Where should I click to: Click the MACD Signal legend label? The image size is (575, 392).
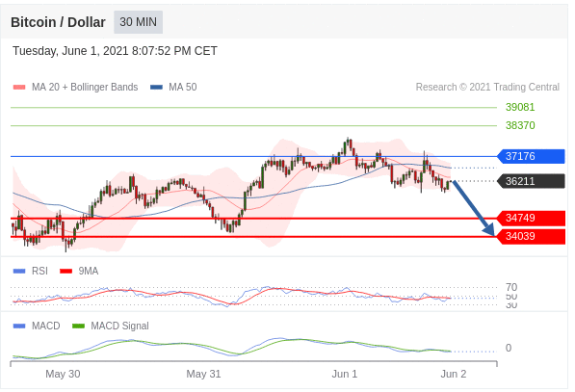click(x=119, y=326)
